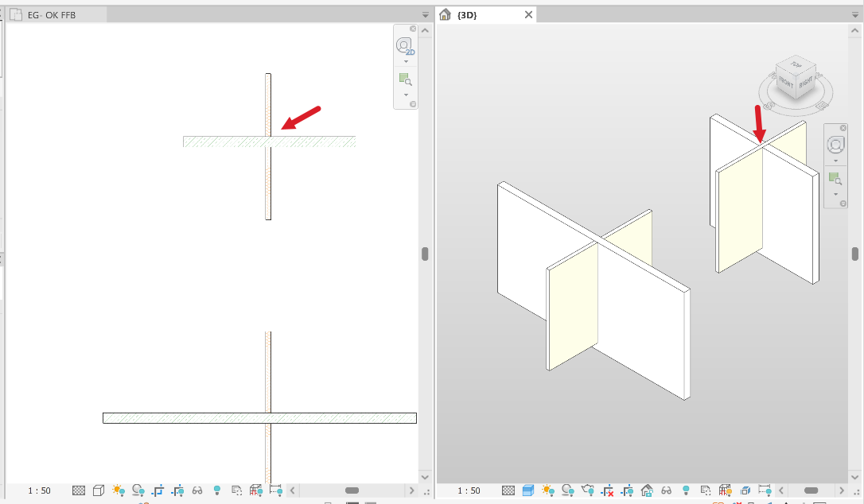Toggle Reveal Constraints in floor plan view
Screen dimensions: 864x504
pos(276,490)
